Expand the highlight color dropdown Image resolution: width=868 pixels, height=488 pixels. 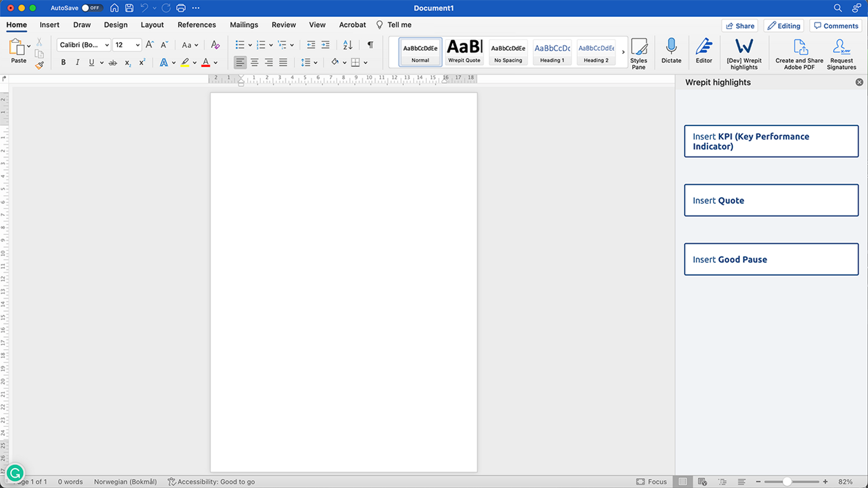point(194,62)
